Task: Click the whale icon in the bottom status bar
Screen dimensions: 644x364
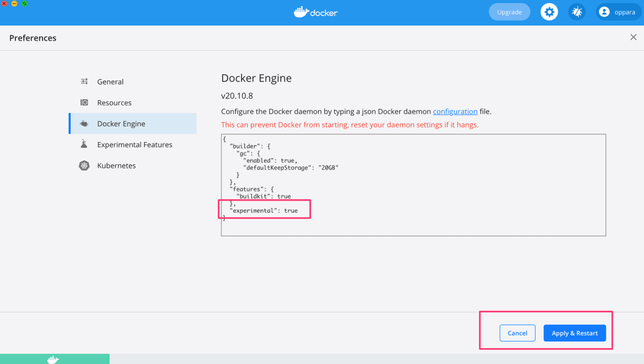Action: pos(53,359)
